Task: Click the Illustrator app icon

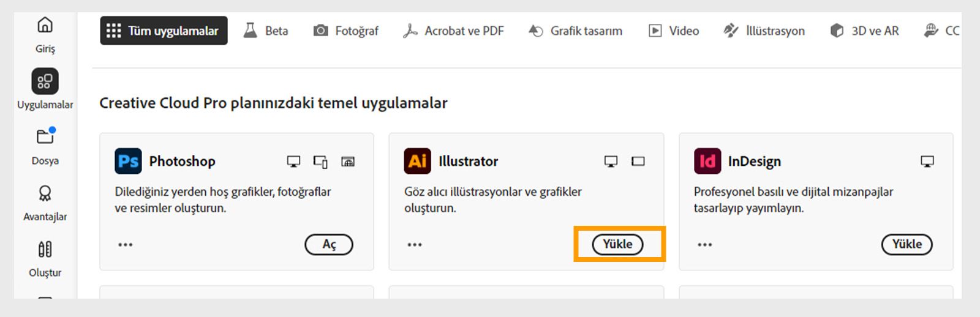Action: coord(417,161)
